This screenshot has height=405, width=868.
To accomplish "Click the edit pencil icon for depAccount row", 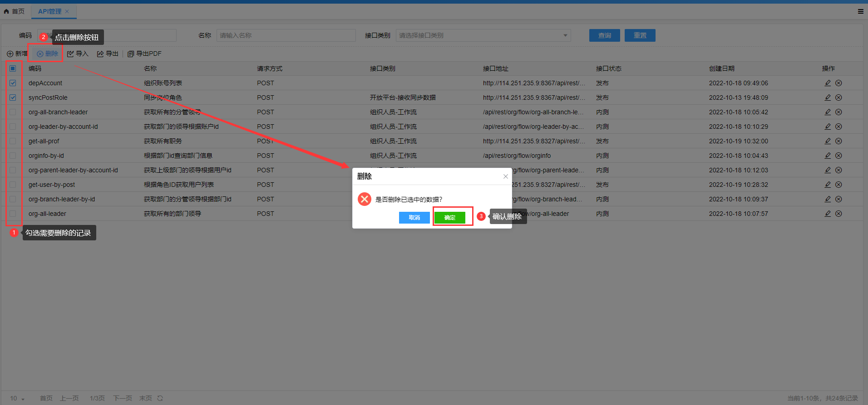I will coord(828,83).
